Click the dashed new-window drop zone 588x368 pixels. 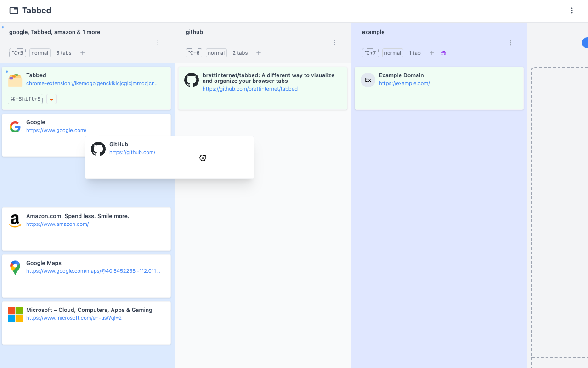tap(560, 212)
